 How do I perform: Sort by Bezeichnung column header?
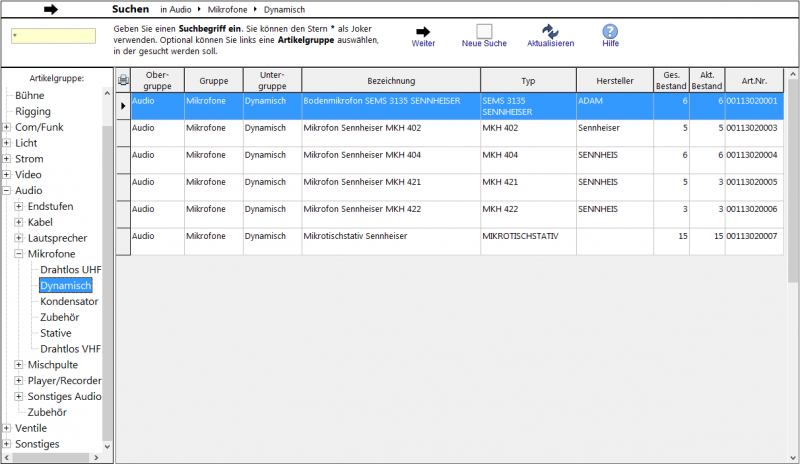coord(391,80)
